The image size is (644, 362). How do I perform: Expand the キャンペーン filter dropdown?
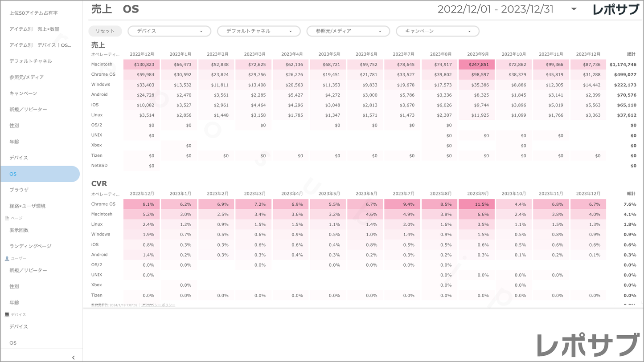click(437, 31)
